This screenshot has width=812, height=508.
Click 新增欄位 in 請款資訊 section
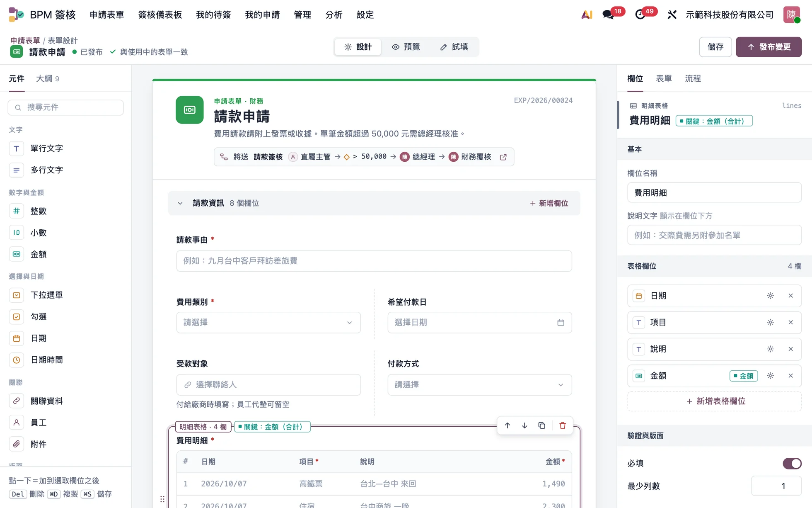[x=549, y=203]
